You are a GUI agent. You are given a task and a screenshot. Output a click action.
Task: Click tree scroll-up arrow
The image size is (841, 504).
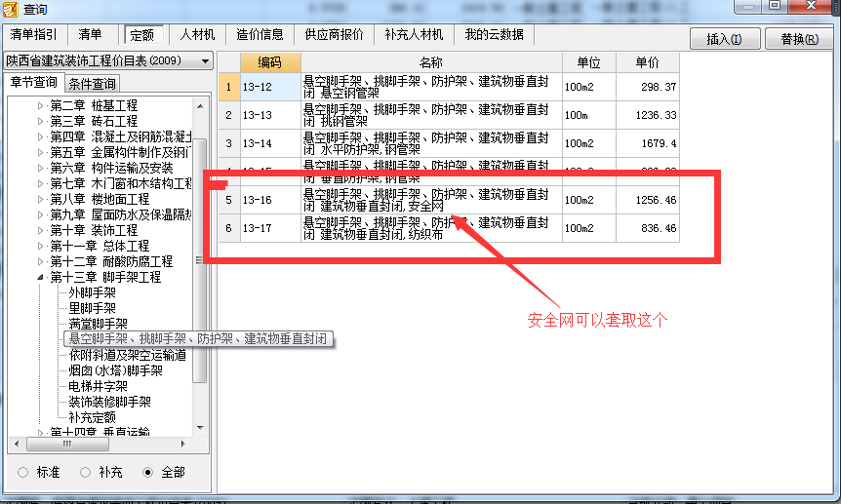(x=200, y=106)
